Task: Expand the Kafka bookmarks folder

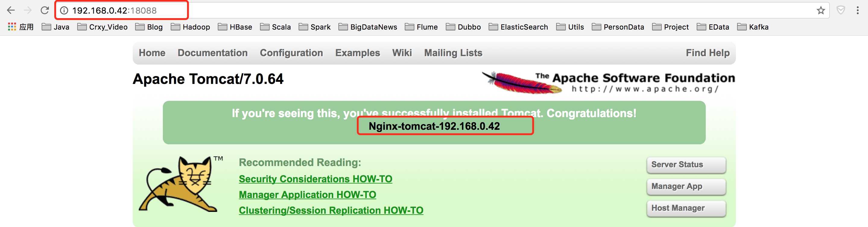Action: [x=753, y=27]
